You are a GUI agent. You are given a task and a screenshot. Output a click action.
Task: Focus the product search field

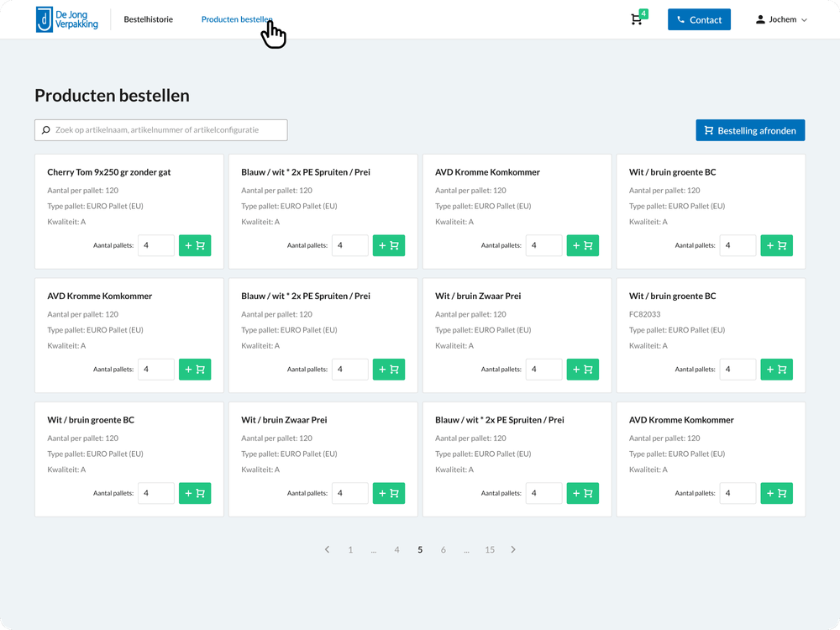(x=160, y=130)
